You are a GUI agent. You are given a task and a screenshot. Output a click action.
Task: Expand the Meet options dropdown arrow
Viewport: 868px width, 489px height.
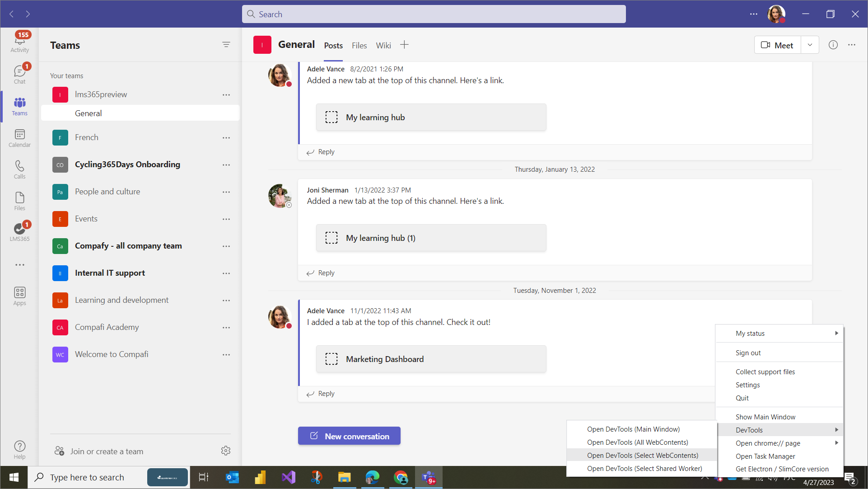810,45
